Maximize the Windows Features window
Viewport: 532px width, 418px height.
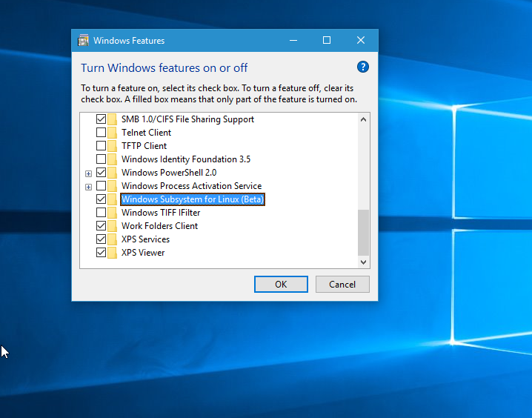(327, 40)
